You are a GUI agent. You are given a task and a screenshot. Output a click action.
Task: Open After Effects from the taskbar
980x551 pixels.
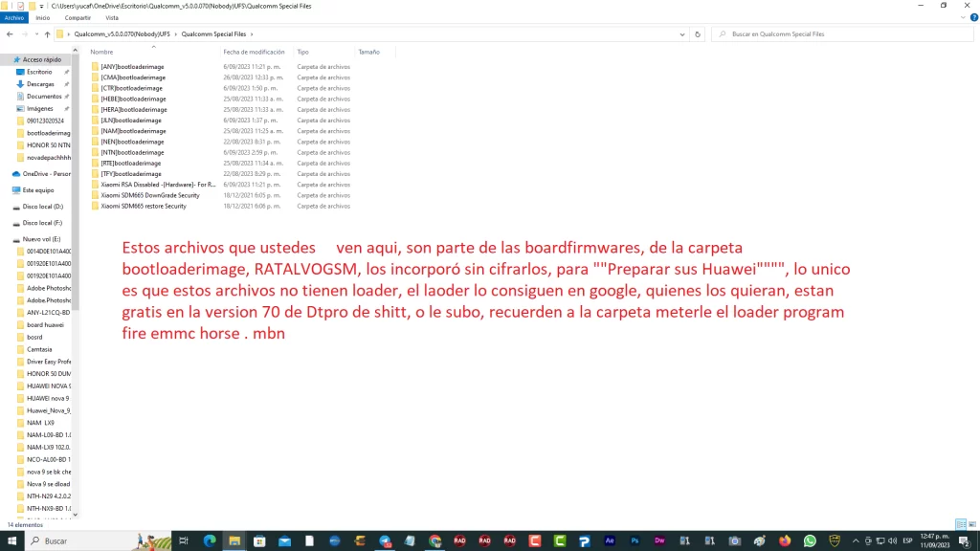609,540
